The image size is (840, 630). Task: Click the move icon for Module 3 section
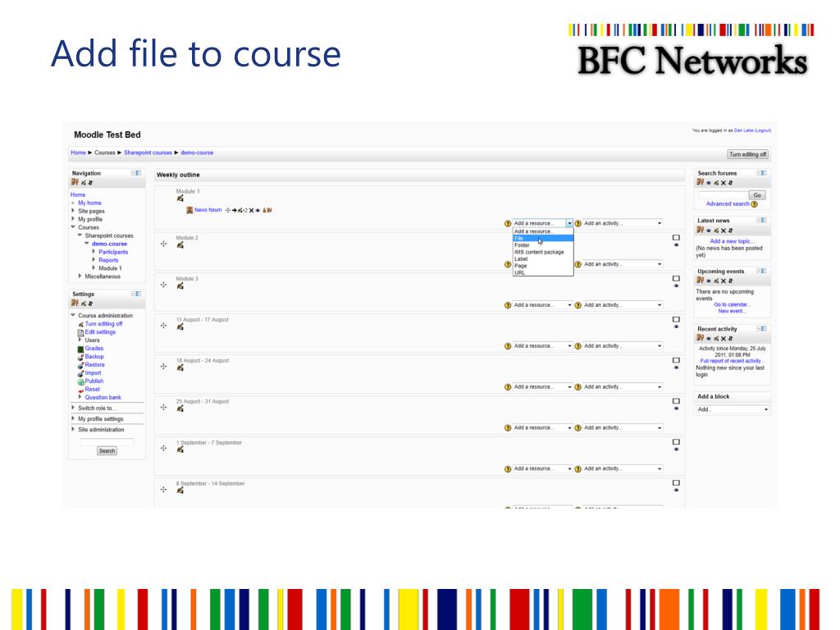point(163,285)
